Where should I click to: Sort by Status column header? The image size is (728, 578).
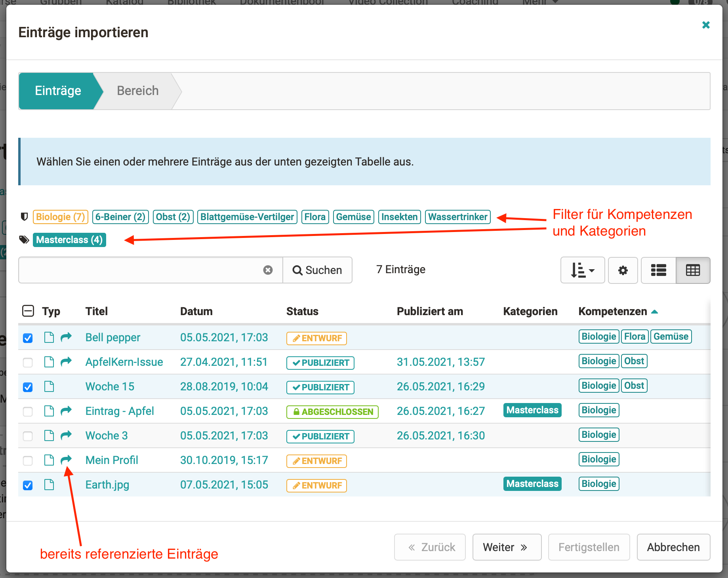(302, 312)
